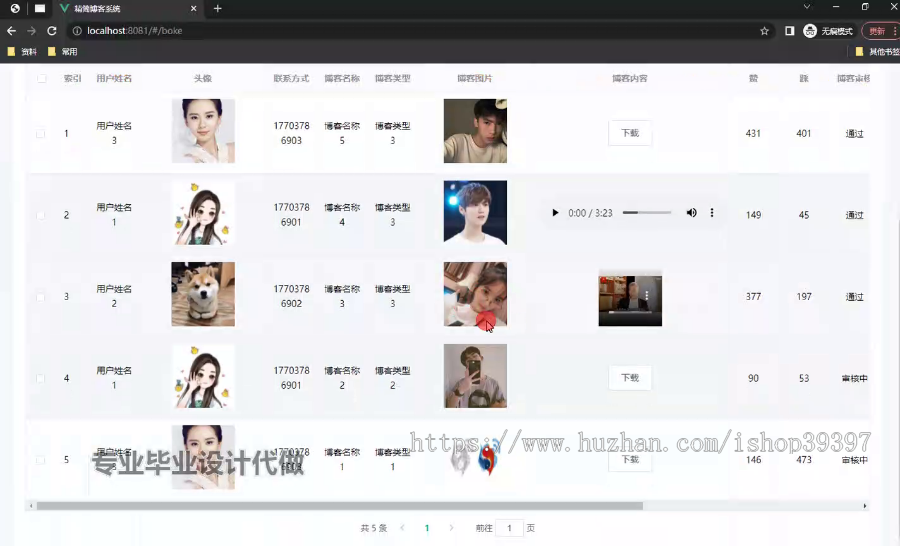Click row 1 user avatar image
The height and width of the screenshot is (546, 900).
pyautogui.click(x=203, y=131)
